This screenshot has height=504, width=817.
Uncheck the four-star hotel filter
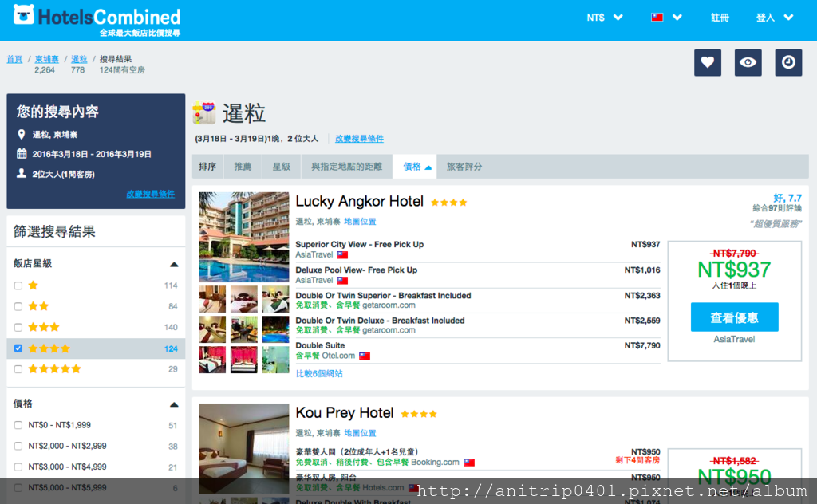[18, 348]
